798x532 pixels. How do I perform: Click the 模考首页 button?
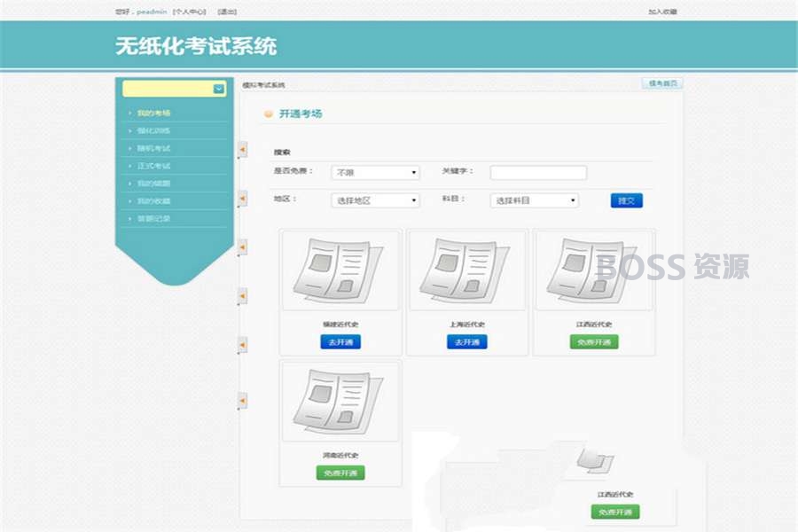pos(662,83)
